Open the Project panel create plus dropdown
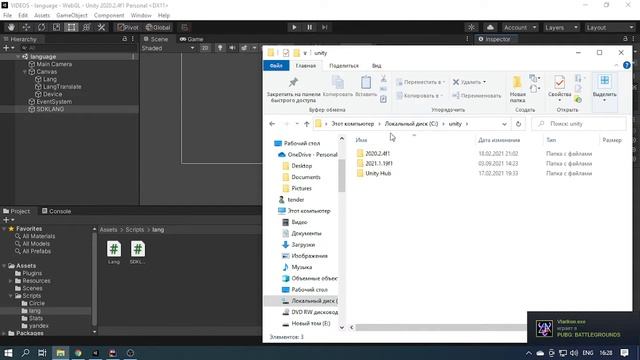The width and height of the screenshot is (640, 360). pos(9,220)
